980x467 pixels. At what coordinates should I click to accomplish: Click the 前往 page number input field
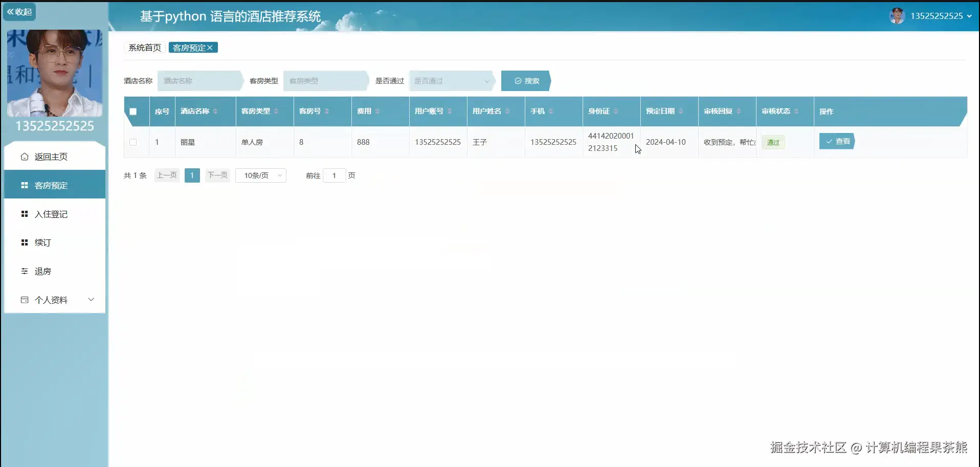pyautogui.click(x=334, y=175)
